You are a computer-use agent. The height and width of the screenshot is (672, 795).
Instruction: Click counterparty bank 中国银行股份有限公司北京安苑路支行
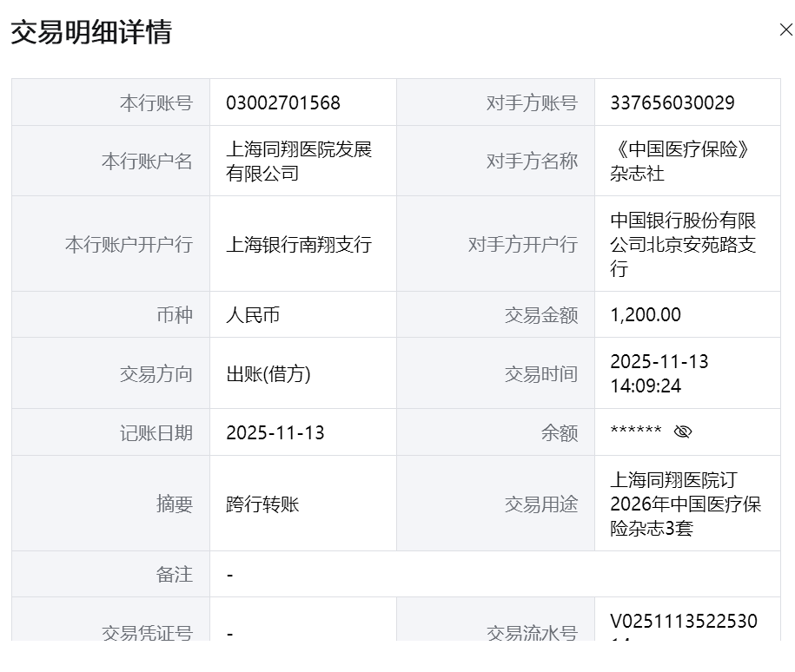coord(683,245)
